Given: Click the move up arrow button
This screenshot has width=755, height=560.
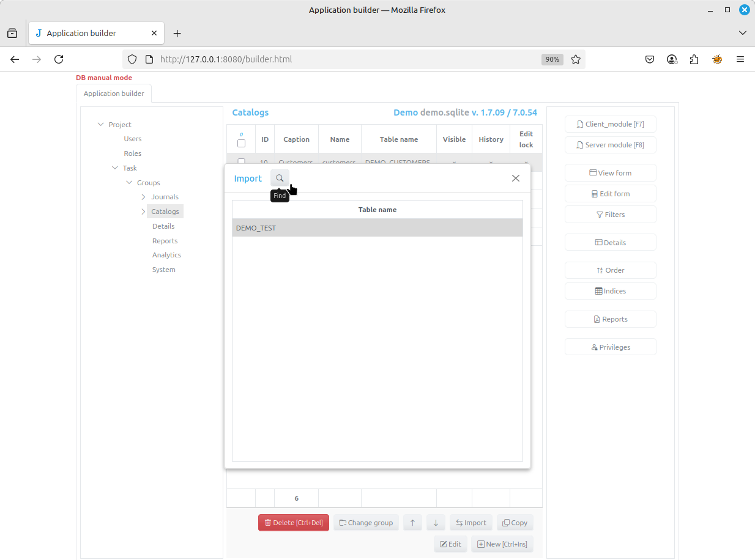Looking at the screenshot, I should point(412,523).
